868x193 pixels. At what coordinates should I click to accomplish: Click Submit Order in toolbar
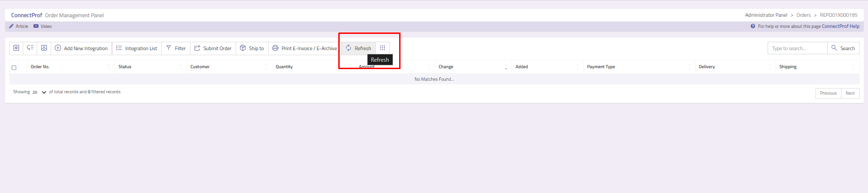pos(213,48)
